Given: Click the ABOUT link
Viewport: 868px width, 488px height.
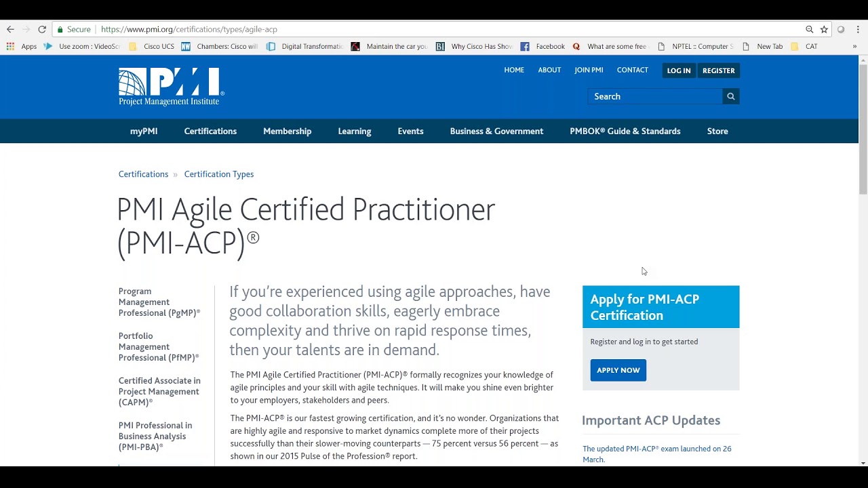Looking at the screenshot, I should tap(549, 70).
